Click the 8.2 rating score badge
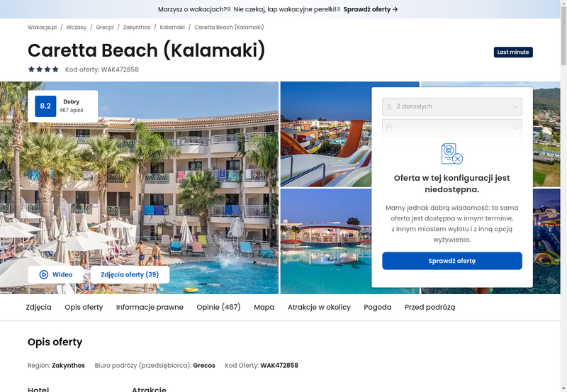This screenshot has width=567, height=392. point(45,106)
